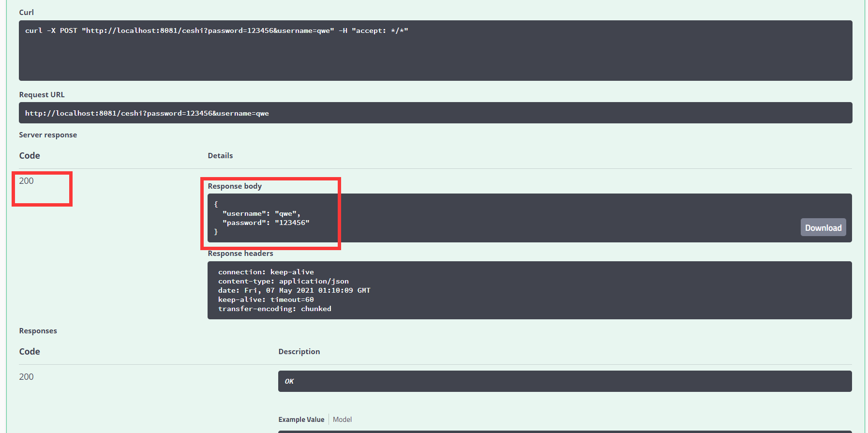This screenshot has height=433, width=868.
Task: Click the Details column header
Action: 220,156
